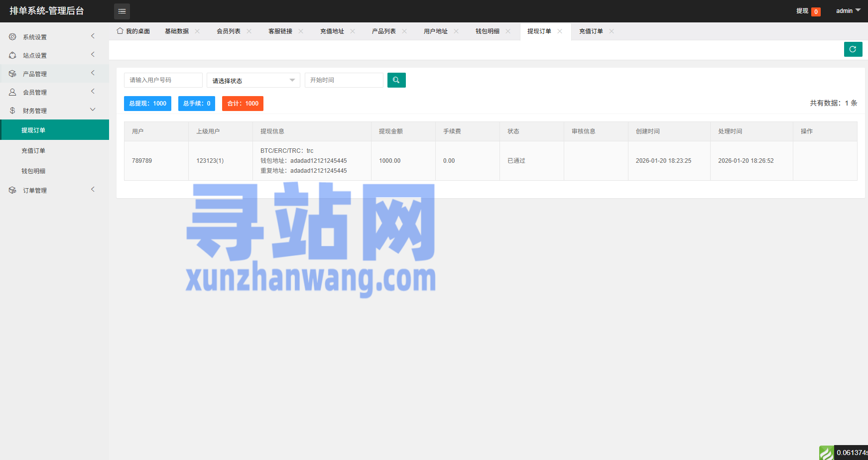The height and width of the screenshot is (460, 868).
Task: Open 钱包明细 in the sidebar
Action: click(33, 171)
